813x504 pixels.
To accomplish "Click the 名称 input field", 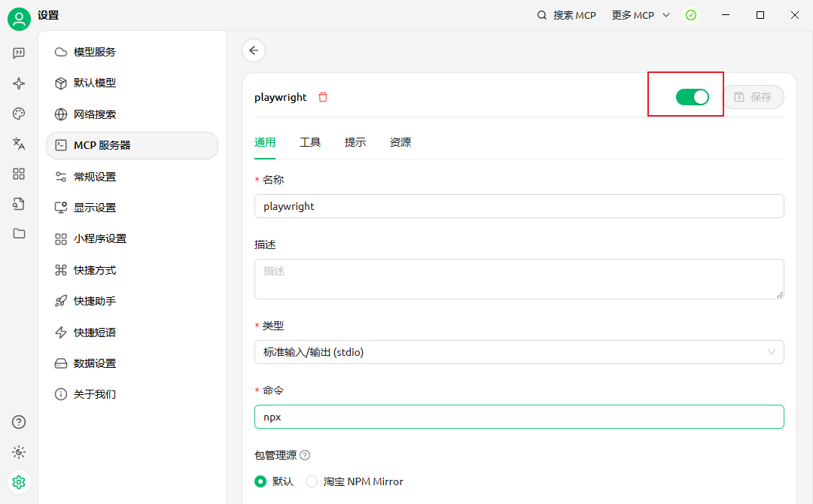I will [x=519, y=206].
